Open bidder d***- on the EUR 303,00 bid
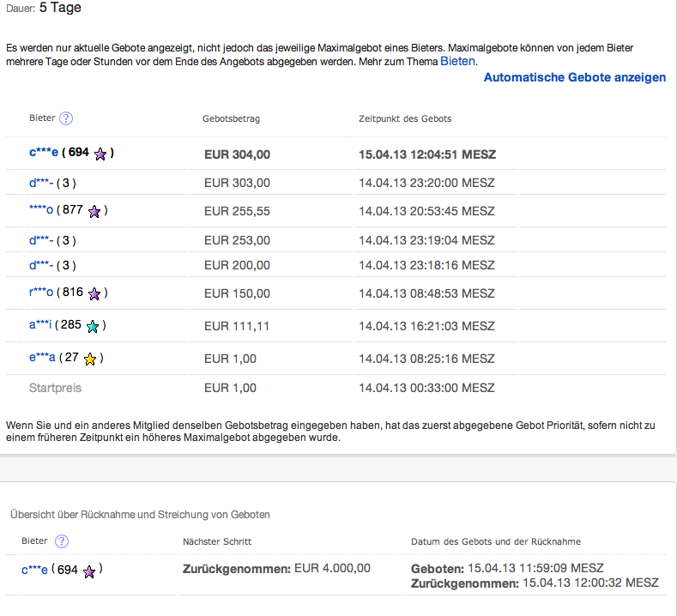The width and height of the screenshot is (677, 616). (x=40, y=183)
